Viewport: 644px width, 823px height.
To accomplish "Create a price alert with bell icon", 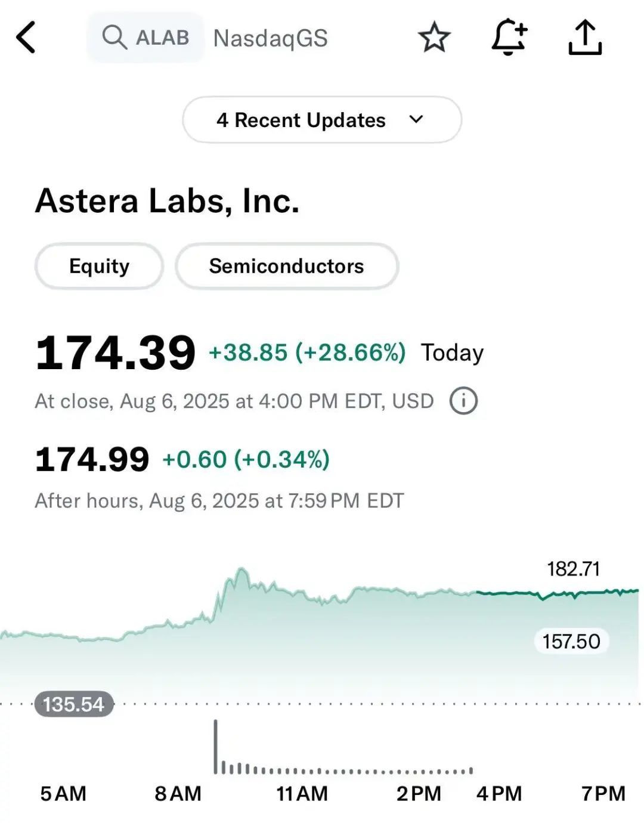I will pos(509,37).
